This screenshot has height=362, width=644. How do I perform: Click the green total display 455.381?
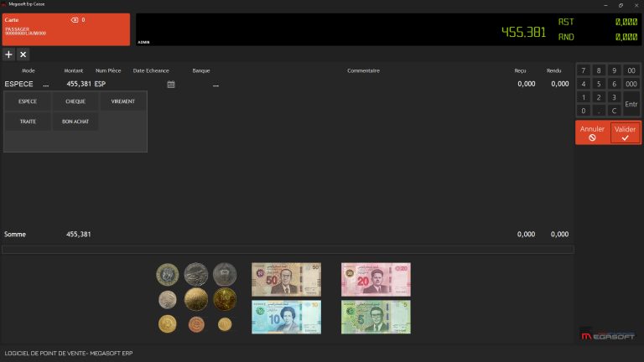click(523, 32)
